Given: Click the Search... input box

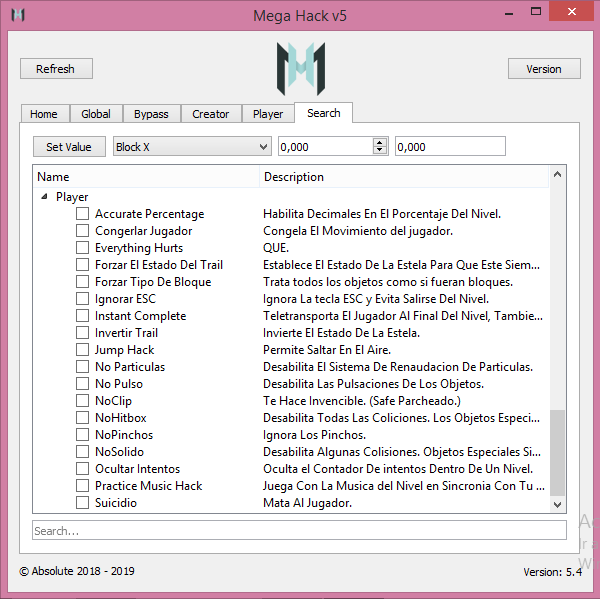Looking at the screenshot, I should coord(299,530).
